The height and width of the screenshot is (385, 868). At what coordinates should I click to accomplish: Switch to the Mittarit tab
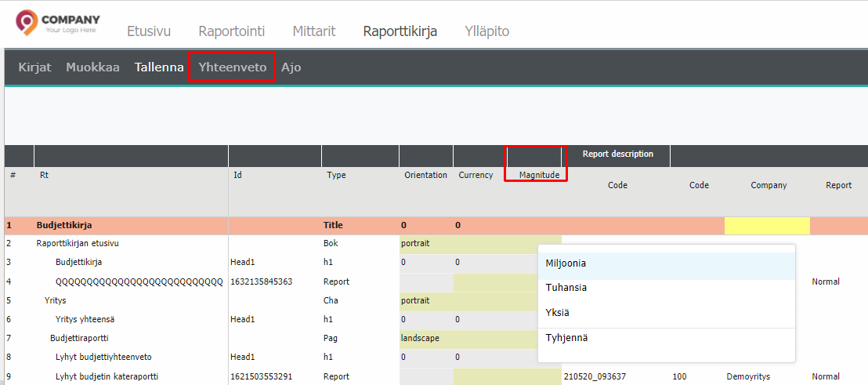point(313,31)
